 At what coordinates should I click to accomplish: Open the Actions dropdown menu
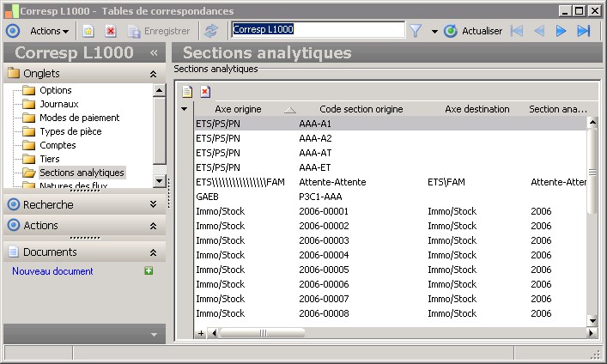49,31
